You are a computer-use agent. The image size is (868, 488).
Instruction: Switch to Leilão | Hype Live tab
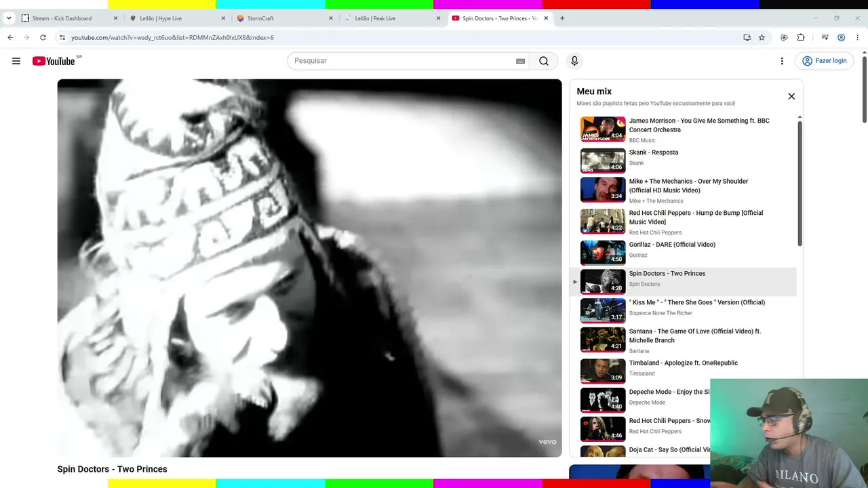(x=178, y=18)
